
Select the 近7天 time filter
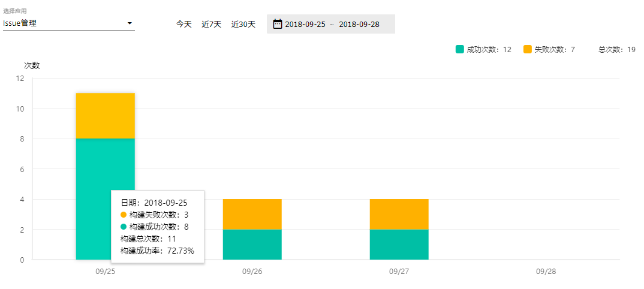tap(212, 24)
